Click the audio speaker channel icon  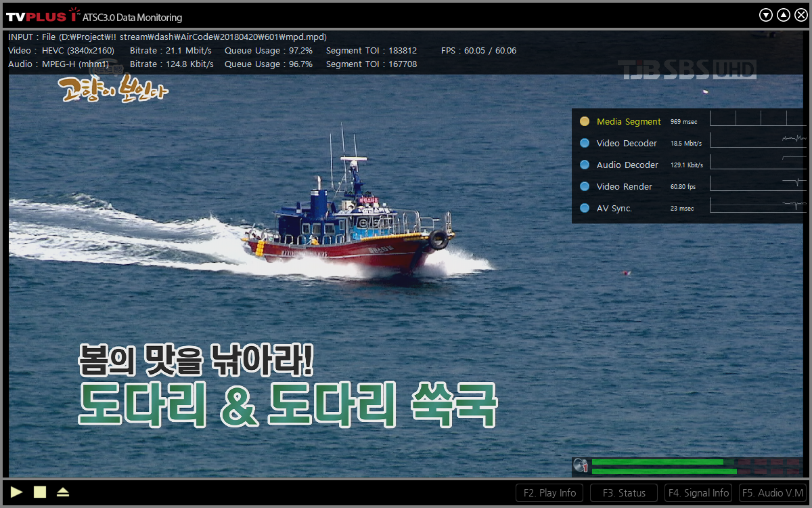coord(581,466)
